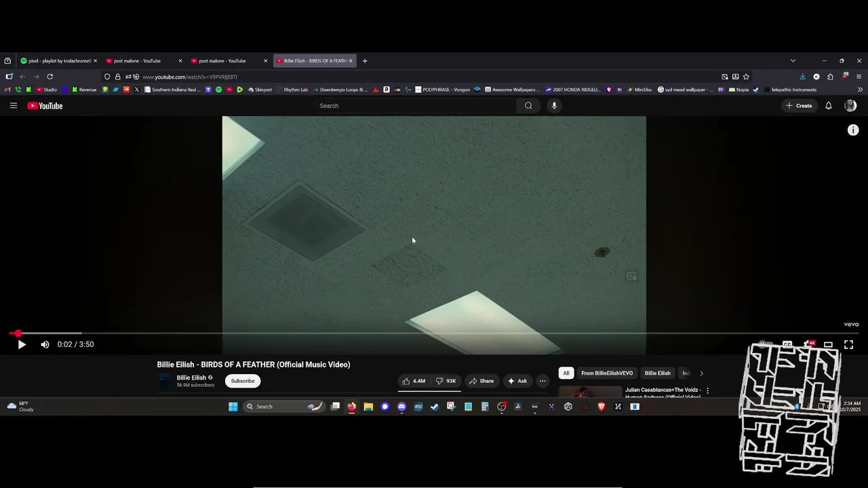Open the MiniDisc bookmark
The width and height of the screenshot is (868, 488).
coord(639,89)
